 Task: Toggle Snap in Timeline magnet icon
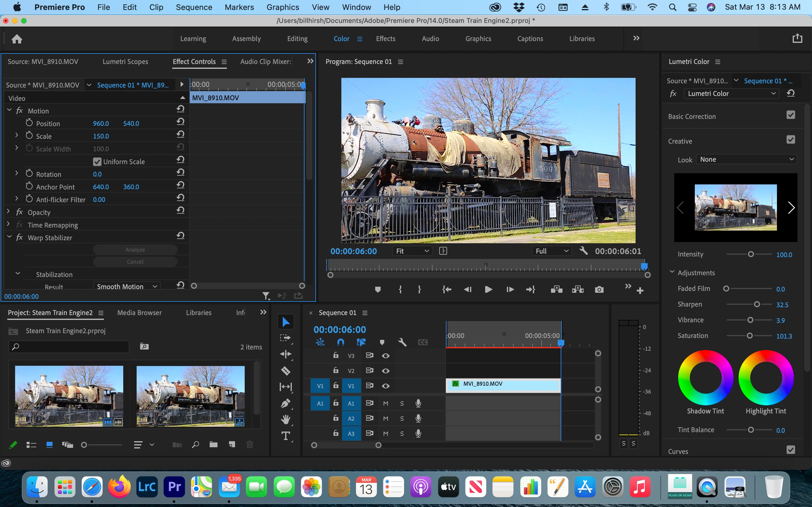click(340, 342)
